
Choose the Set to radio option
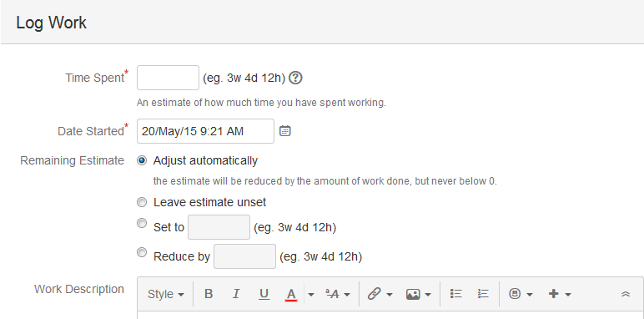(x=141, y=223)
